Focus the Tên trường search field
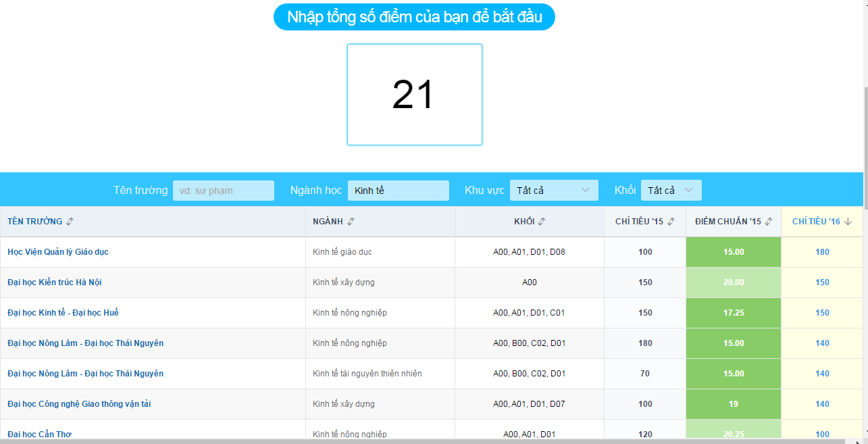The height and width of the screenshot is (444, 868). point(224,191)
